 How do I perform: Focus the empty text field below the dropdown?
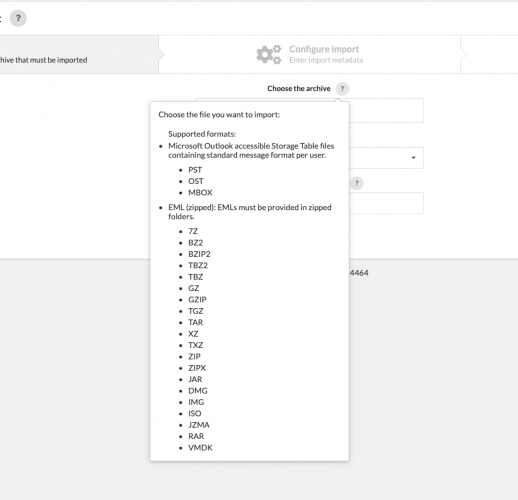pyautogui.click(x=386, y=203)
